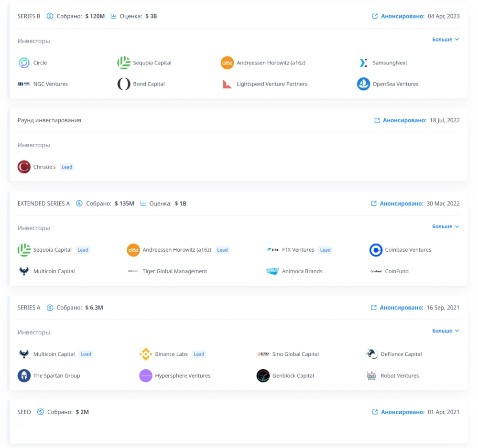Click the Series B valuation chart icon
478x448 pixels.
(x=113, y=16)
